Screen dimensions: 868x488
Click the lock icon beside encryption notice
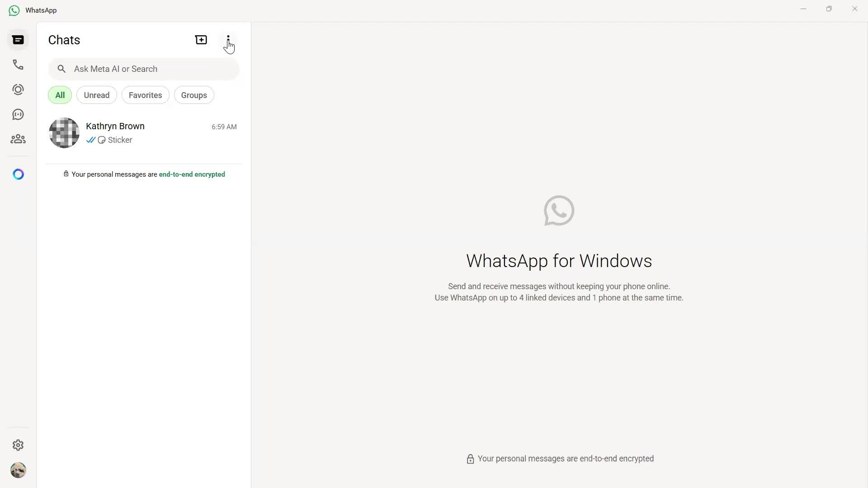(x=66, y=174)
